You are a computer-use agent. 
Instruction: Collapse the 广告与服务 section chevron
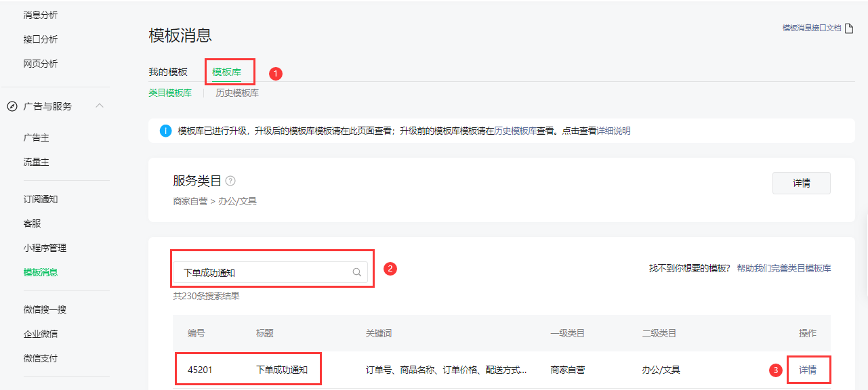click(x=100, y=106)
